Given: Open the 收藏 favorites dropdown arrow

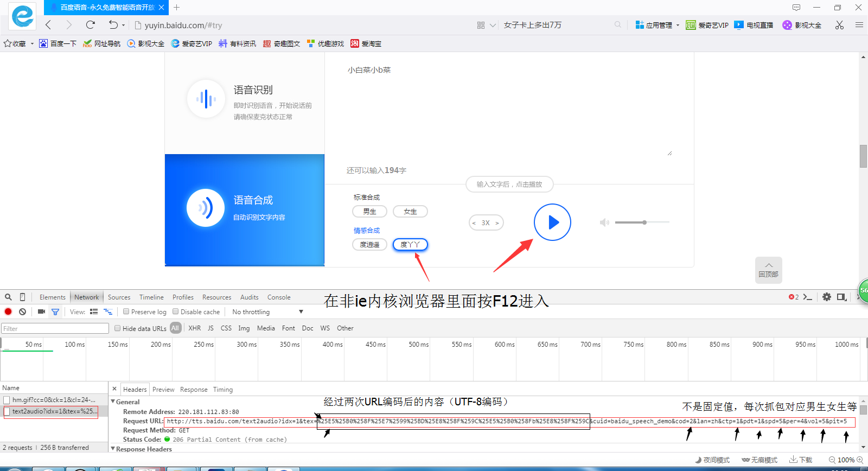Looking at the screenshot, I should (32, 43).
